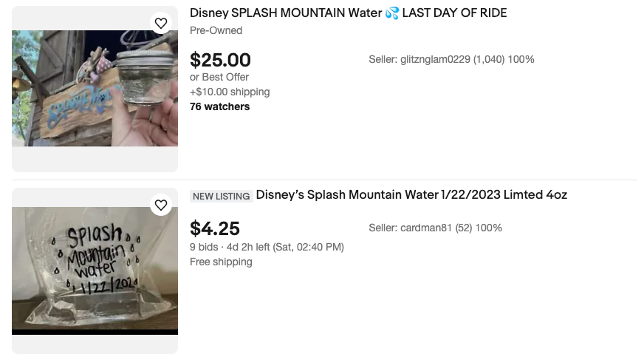Open "Disney's Splash Mountain Water 1/22/2023 Limted 4oz" title
Screen dimensions: 644x354
click(x=411, y=195)
